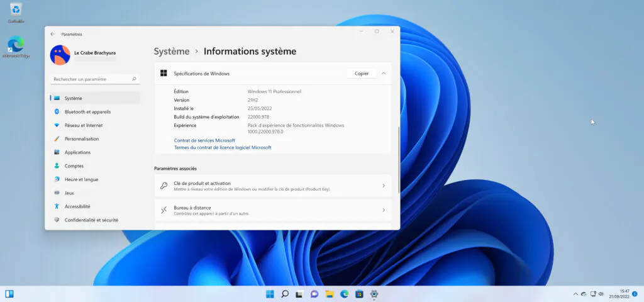Open the Le Crabe Brachyura account avatar

point(60,55)
